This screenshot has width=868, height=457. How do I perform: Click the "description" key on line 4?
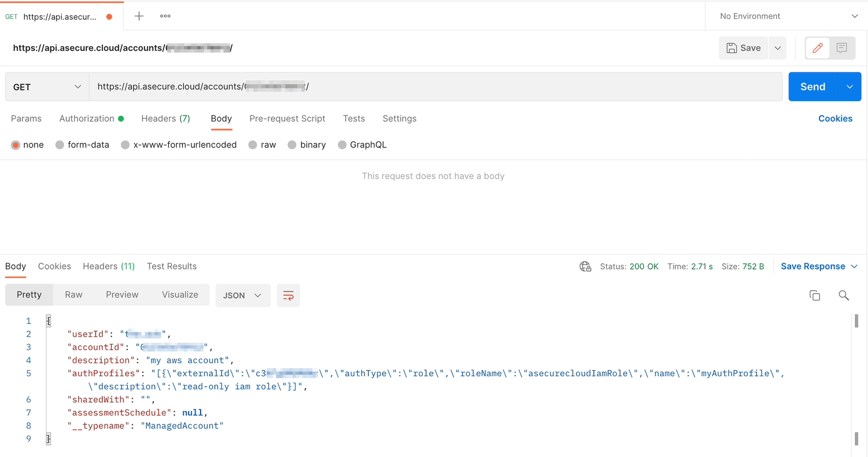[101, 360]
